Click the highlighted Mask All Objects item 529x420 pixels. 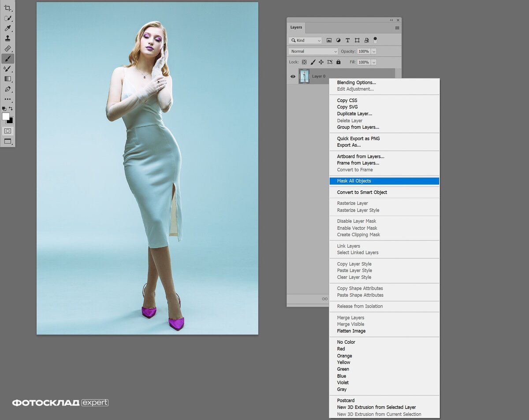(x=384, y=181)
